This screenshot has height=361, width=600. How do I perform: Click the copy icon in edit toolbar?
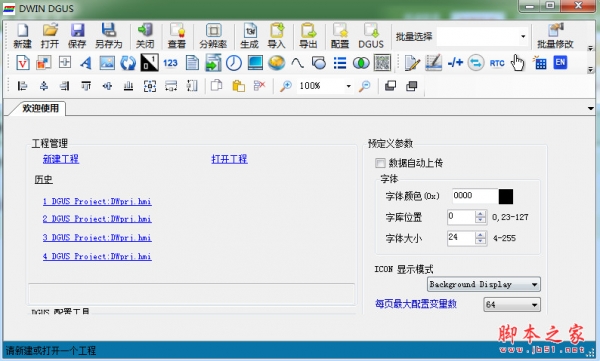pos(217,85)
